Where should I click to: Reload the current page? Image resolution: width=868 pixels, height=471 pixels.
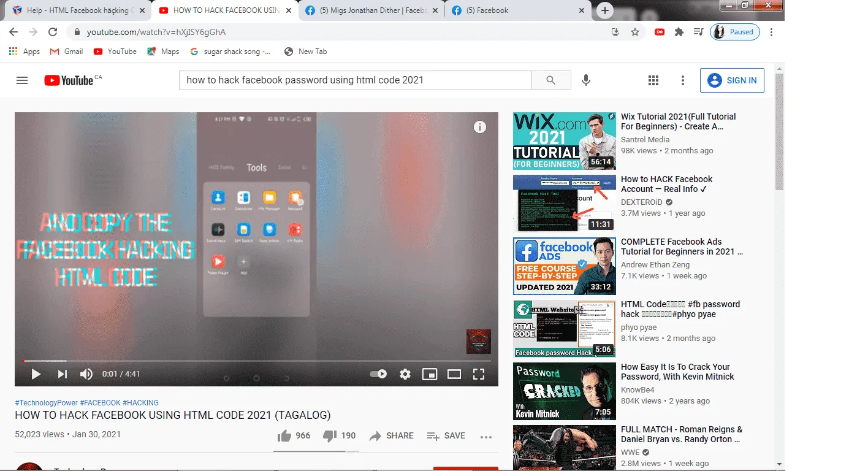(x=53, y=32)
